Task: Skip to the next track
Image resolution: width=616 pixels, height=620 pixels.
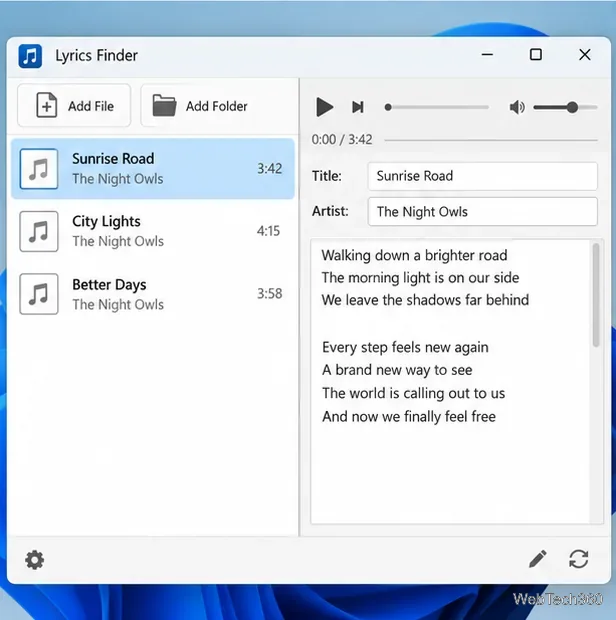Action: pyautogui.click(x=358, y=107)
